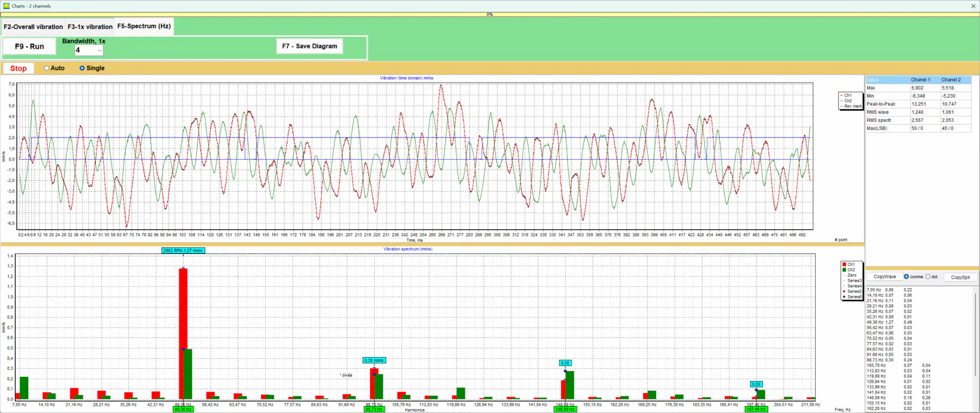Image resolution: width=980 pixels, height=413 pixels.
Task: Save chart with F7 - Save Diagram
Action: coord(310,46)
